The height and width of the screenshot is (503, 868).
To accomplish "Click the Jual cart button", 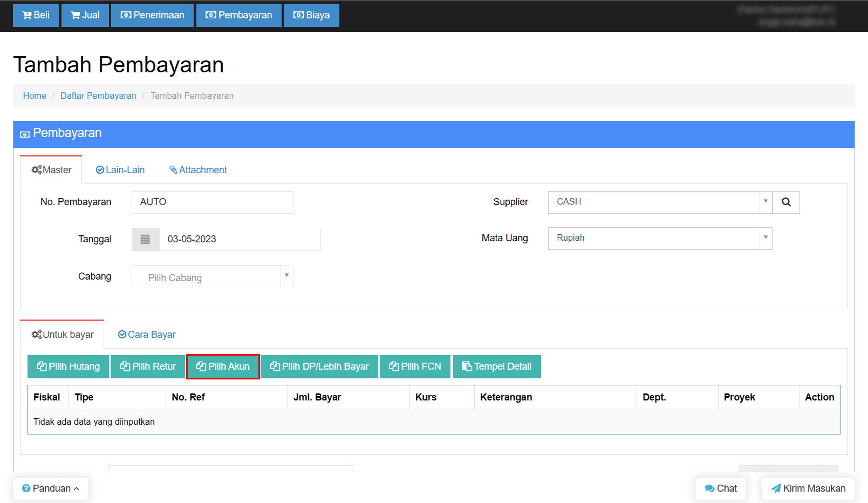I will 85,15.
